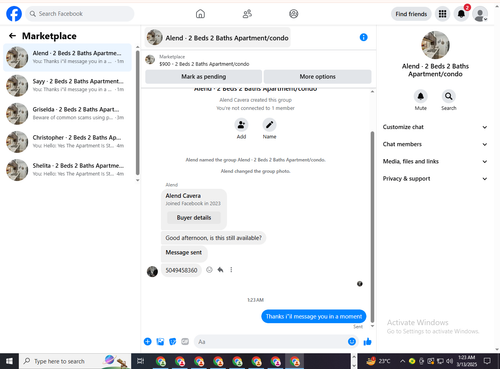Click the Facebook logo icon
The width and height of the screenshot is (500, 369).
14,14
